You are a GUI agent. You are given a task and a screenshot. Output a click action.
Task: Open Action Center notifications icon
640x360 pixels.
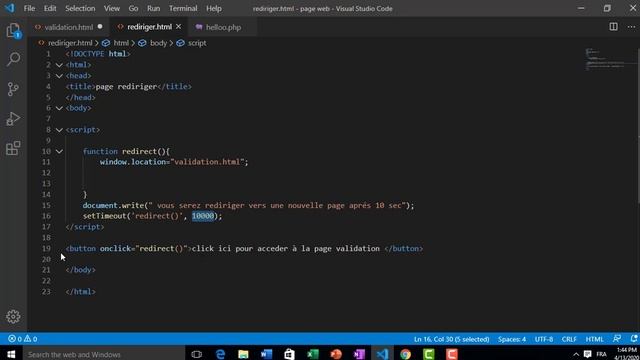(587, 354)
